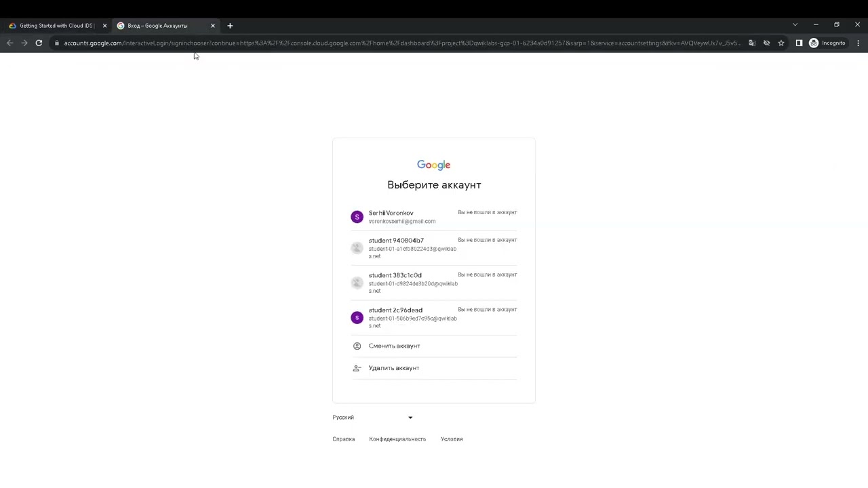Viewport: 868px width, 488px height.
Task: Open the side panel icon
Action: [799, 43]
